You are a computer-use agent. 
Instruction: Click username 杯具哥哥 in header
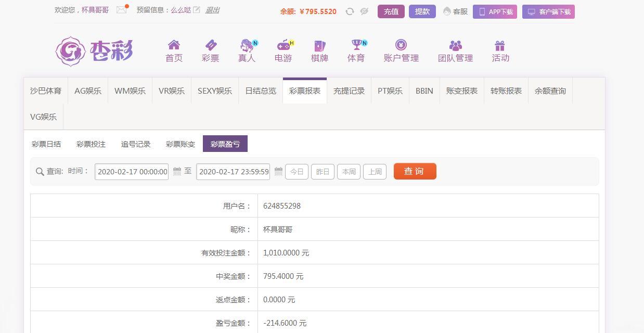click(x=95, y=10)
